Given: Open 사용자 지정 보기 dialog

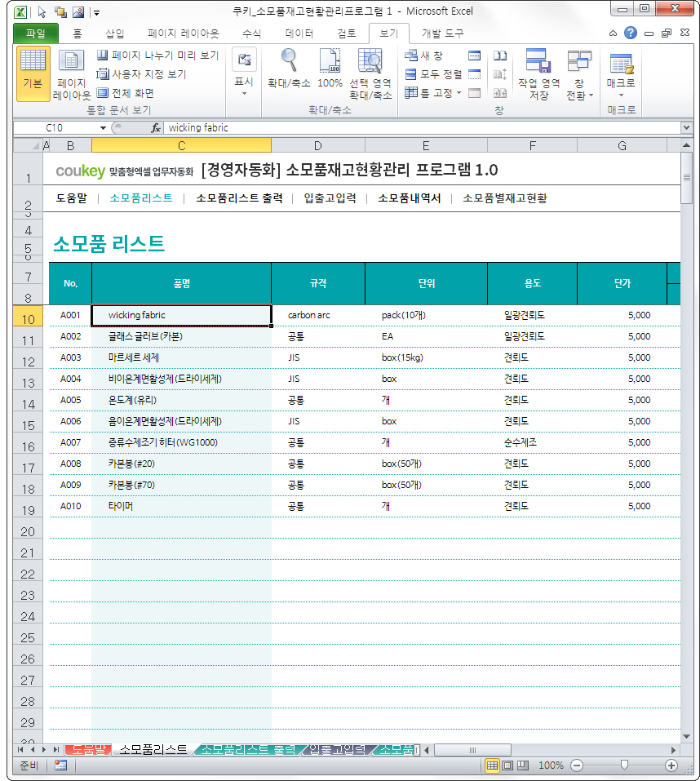Looking at the screenshot, I should pyautogui.click(x=141, y=74).
